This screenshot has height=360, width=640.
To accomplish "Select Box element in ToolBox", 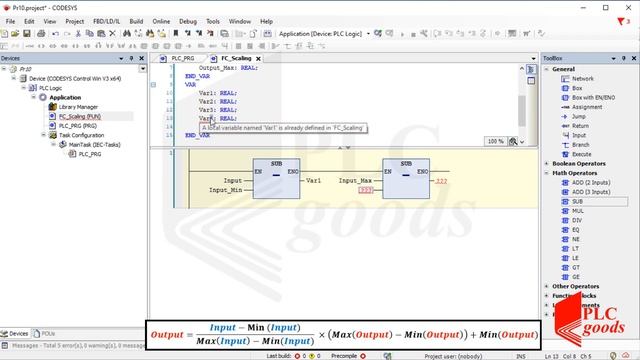I will tap(571, 88).
